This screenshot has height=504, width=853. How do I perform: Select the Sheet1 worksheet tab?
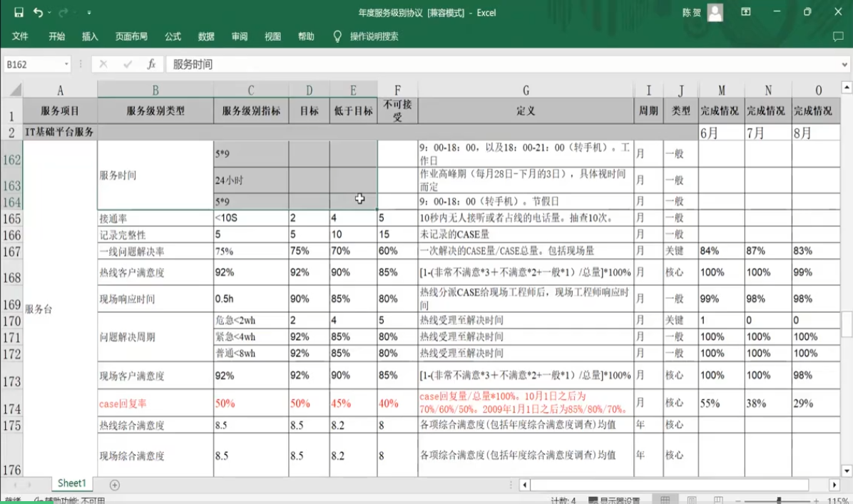pos(72,483)
